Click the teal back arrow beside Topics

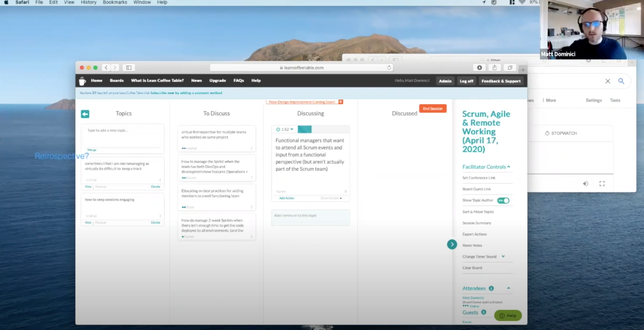[x=85, y=114]
